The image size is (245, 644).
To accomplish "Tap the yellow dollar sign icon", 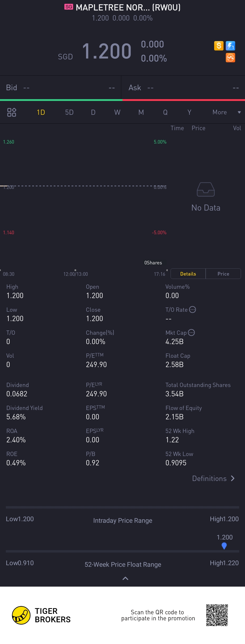I will click(x=219, y=46).
